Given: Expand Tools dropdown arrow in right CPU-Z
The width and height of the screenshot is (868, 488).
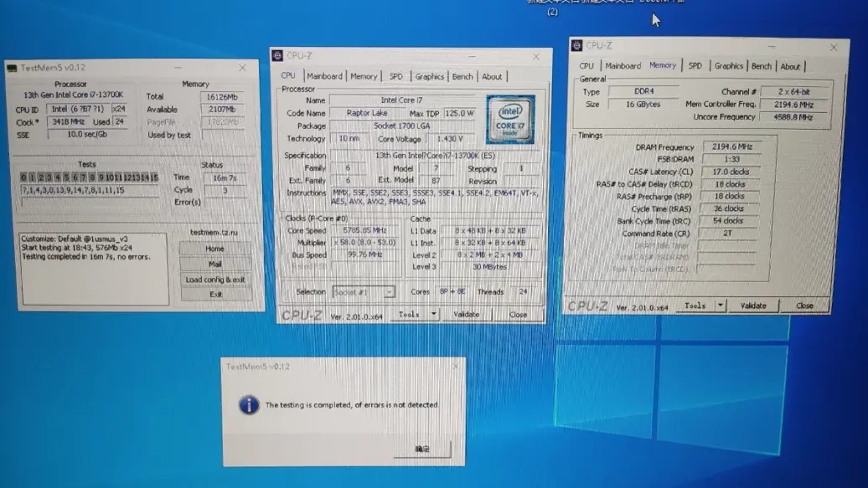Looking at the screenshot, I should click(x=721, y=305).
